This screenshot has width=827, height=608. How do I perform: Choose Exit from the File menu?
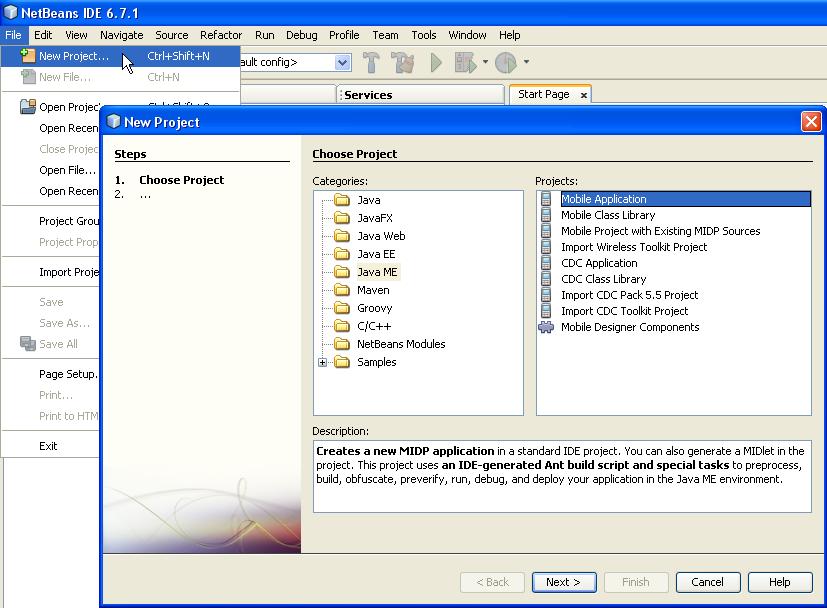tap(48, 446)
